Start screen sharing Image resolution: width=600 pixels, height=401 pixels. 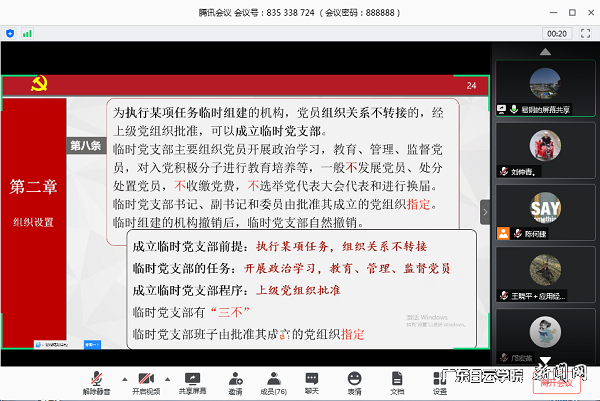190,379
